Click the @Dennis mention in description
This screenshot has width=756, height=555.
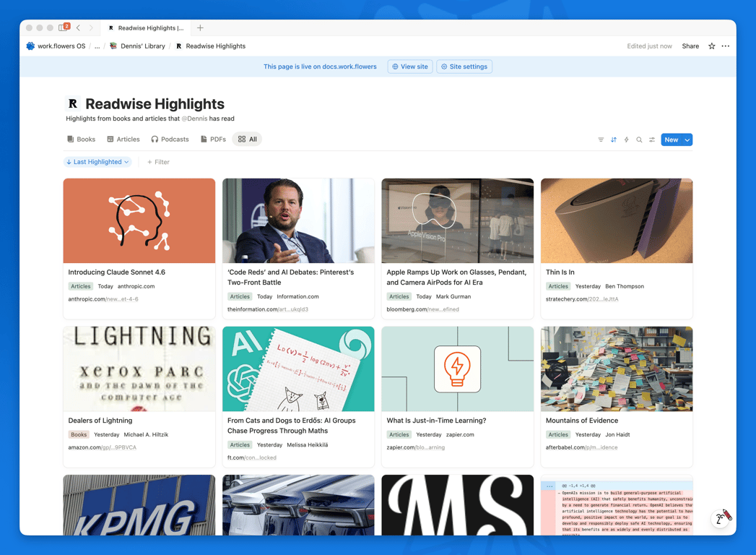[x=194, y=119]
